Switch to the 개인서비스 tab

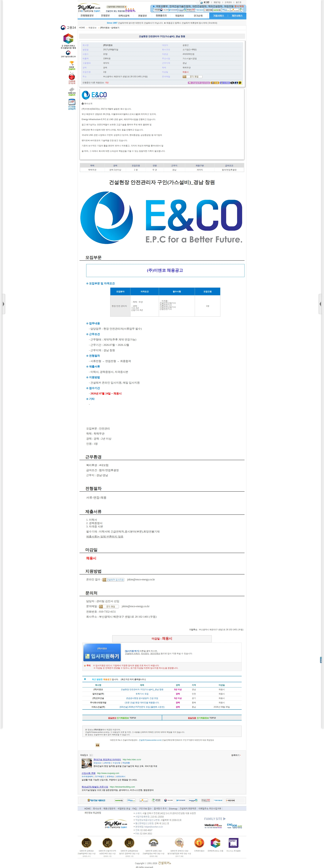tap(237, 16)
